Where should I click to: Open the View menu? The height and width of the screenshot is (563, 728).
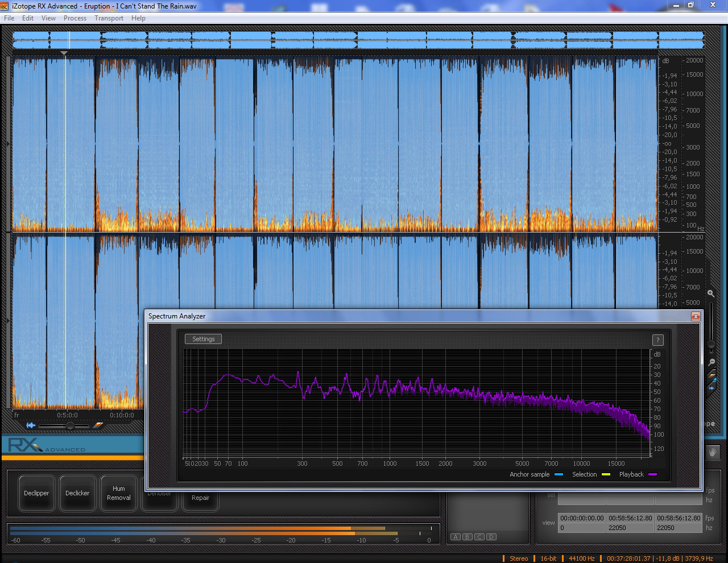(x=49, y=18)
